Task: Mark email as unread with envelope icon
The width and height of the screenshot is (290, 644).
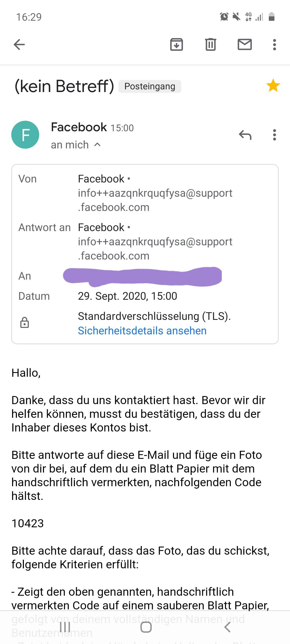Action: [x=245, y=45]
